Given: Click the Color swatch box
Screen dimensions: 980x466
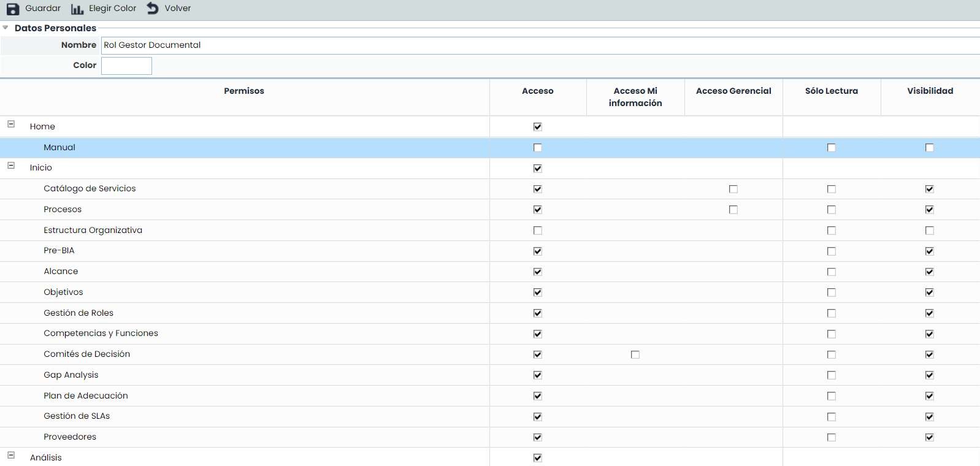Looking at the screenshot, I should [126, 66].
